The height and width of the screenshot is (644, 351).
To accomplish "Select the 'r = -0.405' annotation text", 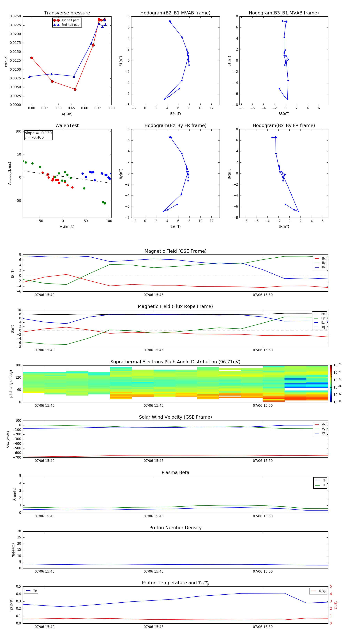I will click(x=35, y=137).
